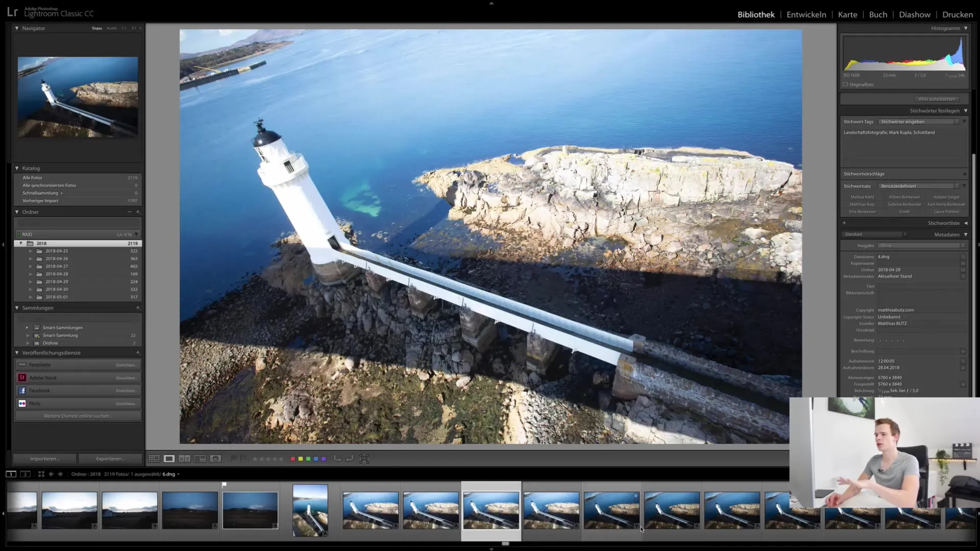Screen dimensions: 980x551
Task: Collapse the Ordner panel
Action: click(x=17, y=212)
